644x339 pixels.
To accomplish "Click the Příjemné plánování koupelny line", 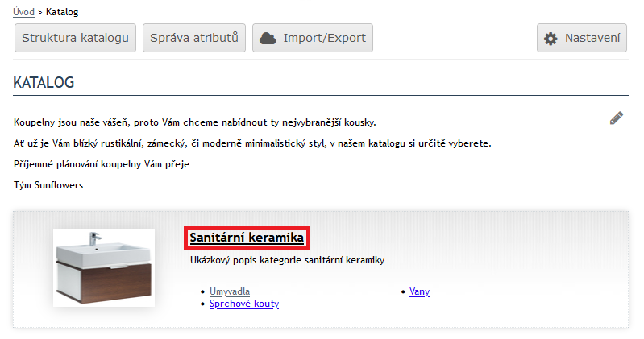I will tap(102, 164).
